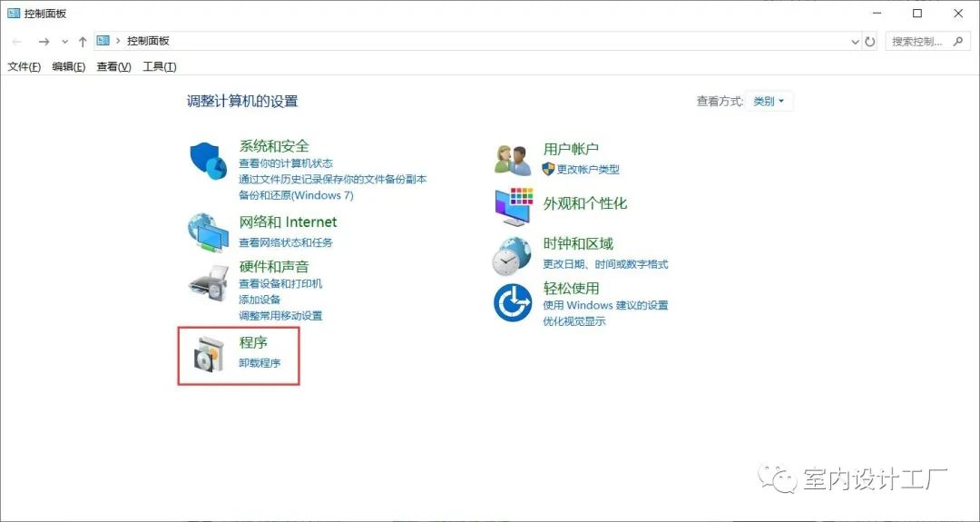
Task: Open the 时钟和区域 heading link
Action: (x=578, y=244)
